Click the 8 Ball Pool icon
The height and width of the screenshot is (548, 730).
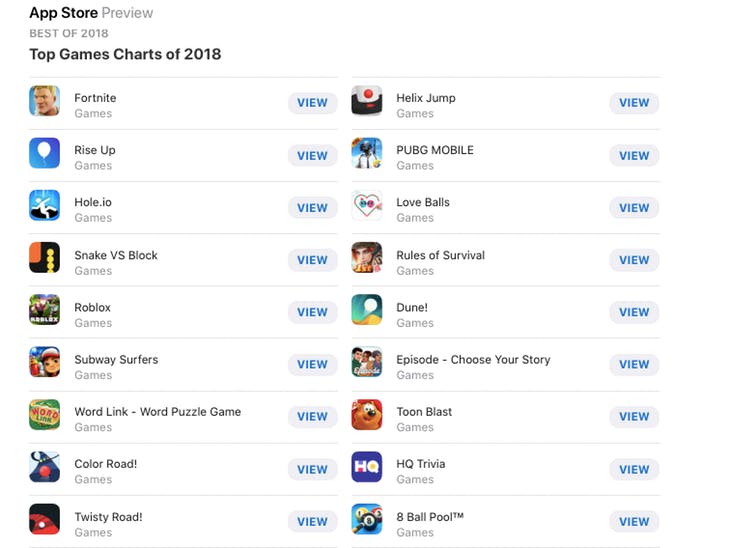pos(367,519)
